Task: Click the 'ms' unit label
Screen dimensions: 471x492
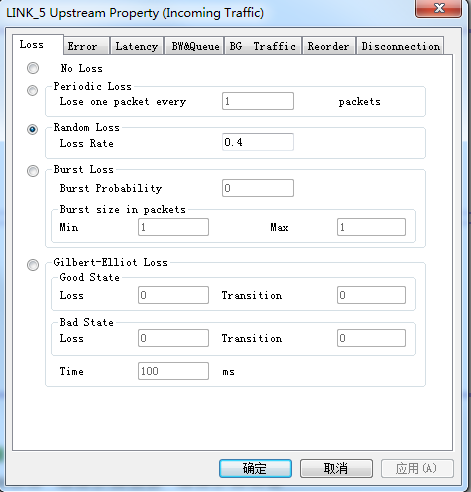Action: [229, 372]
